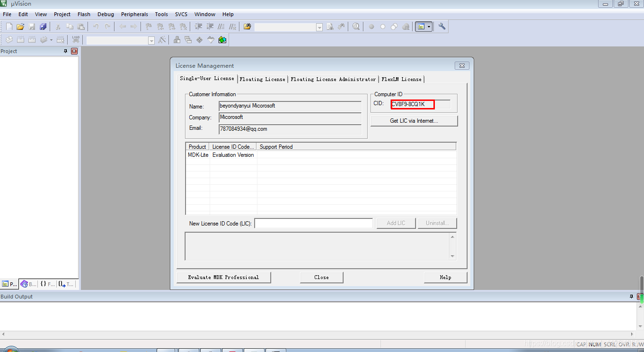Open the Peripherals menu
This screenshot has width=644, height=352.
134,14
